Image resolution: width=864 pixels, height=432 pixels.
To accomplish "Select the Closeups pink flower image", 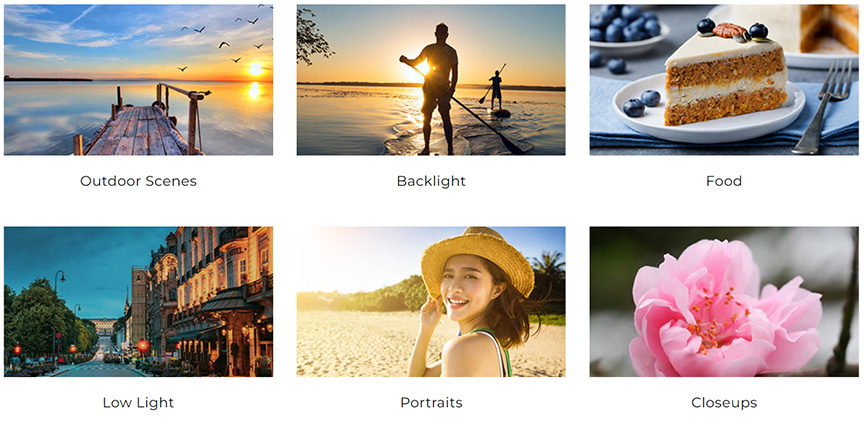I will coord(723,301).
